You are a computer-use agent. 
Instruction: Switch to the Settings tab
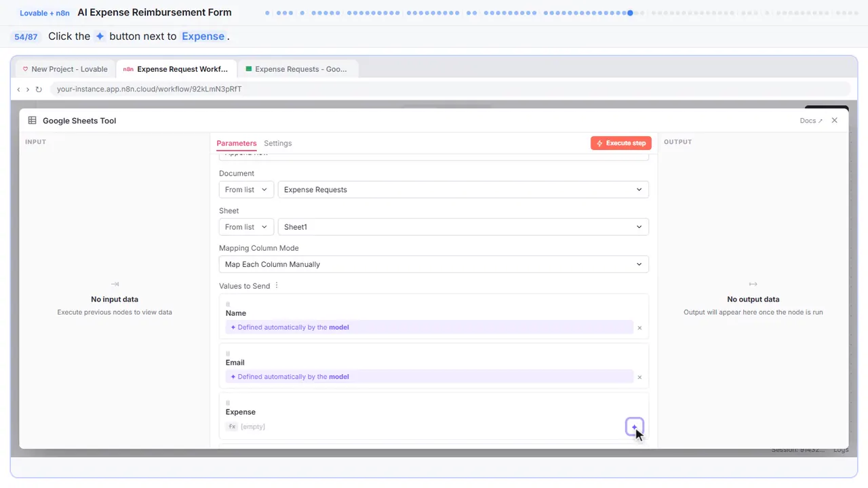point(278,144)
